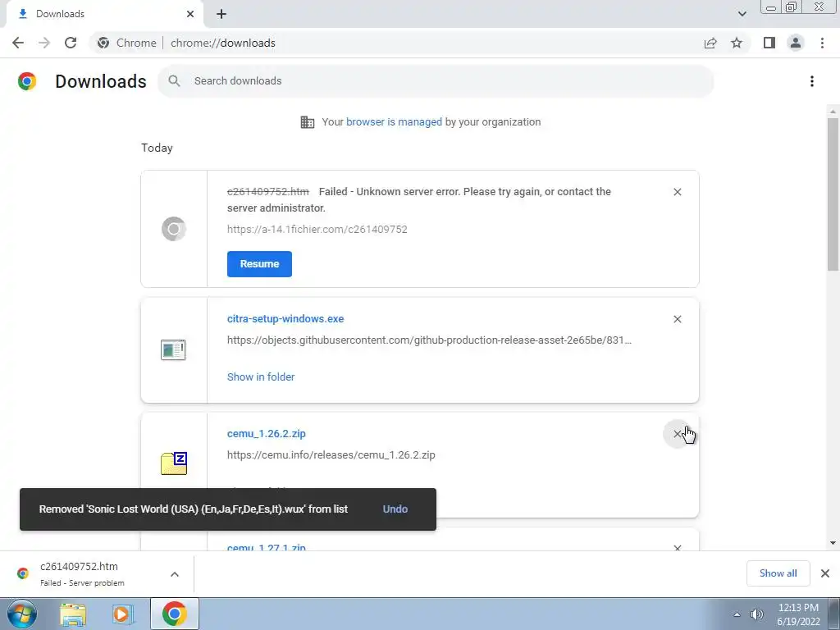Click the taskbar clock showing 12:13 PM
Viewport: 840px width, 630px height.
pos(798,614)
